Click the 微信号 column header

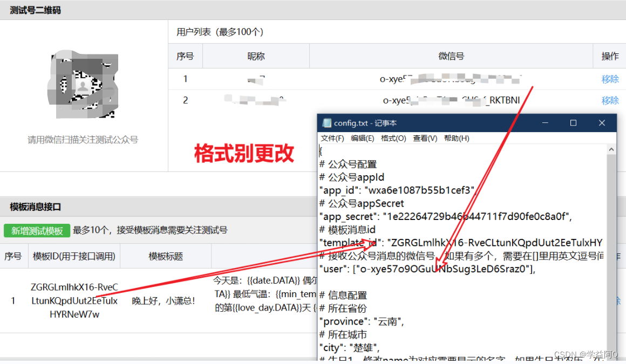(451, 56)
